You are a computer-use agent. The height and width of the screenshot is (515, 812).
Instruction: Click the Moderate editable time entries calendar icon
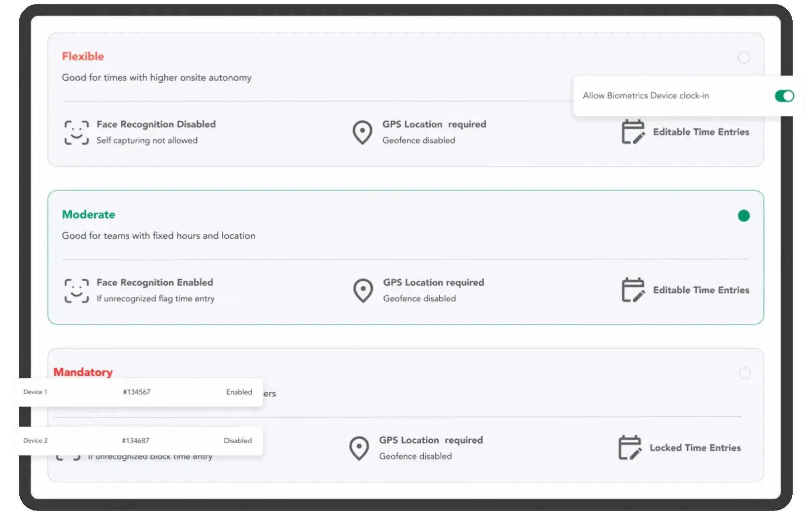(x=633, y=290)
